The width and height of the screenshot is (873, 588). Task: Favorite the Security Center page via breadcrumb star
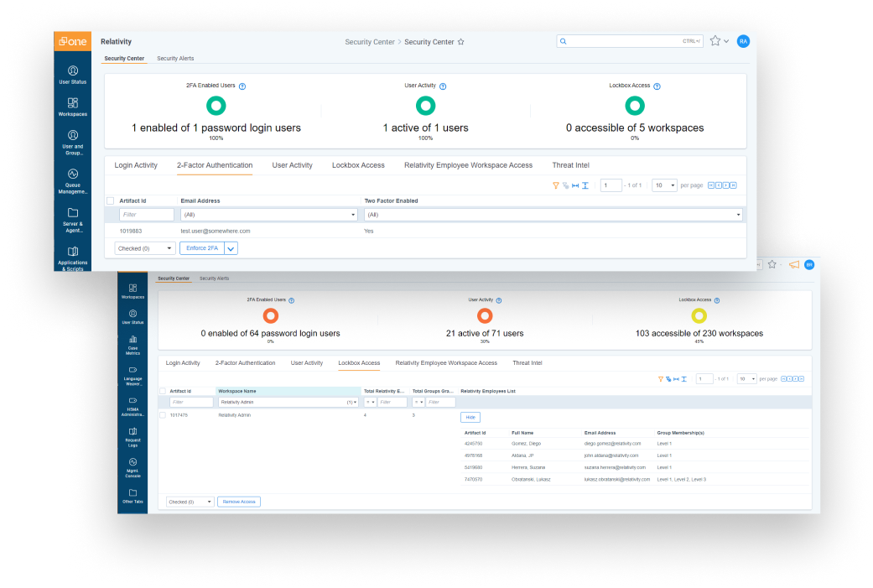(x=460, y=42)
